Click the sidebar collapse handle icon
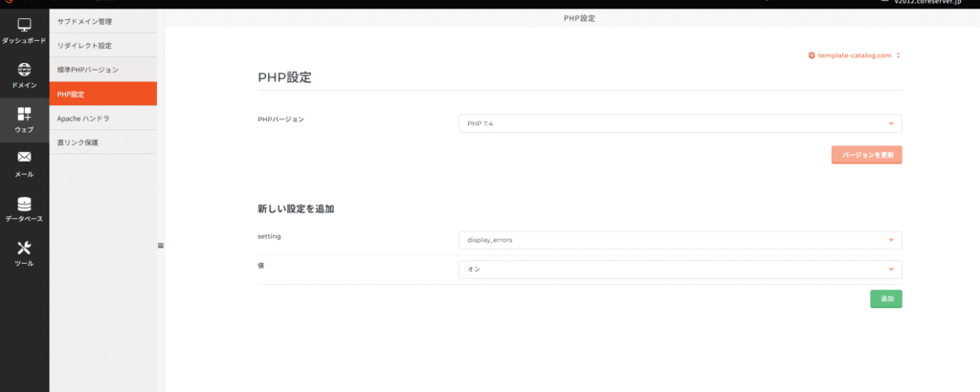Viewport: 980px width, 392px height. pos(161,246)
